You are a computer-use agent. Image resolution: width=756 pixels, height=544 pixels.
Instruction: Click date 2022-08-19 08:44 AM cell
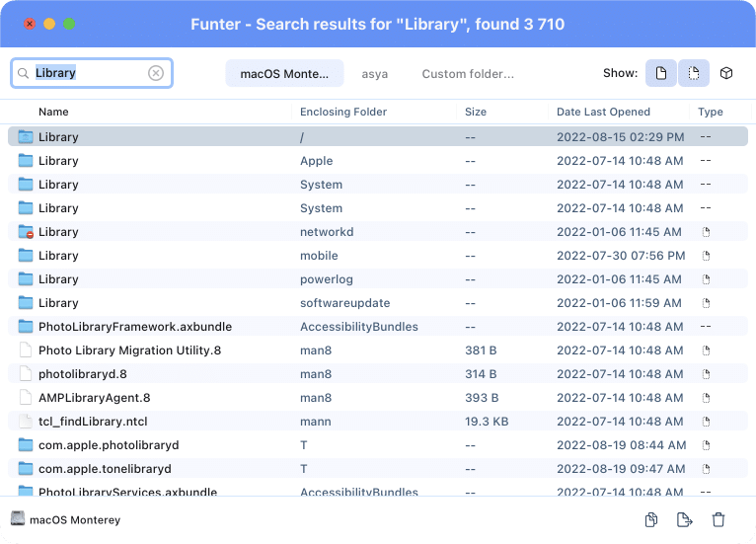[621, 445]
